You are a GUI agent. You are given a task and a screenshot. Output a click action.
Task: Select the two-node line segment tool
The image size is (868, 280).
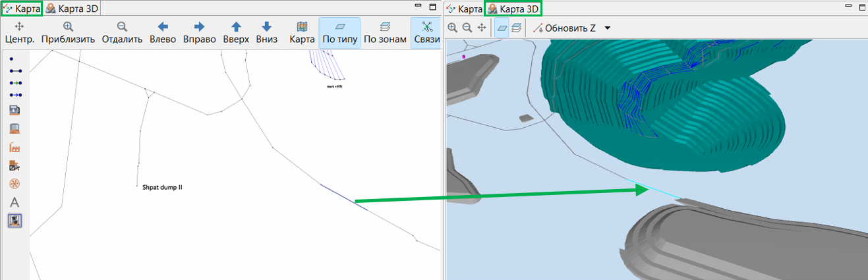point(14,70)
